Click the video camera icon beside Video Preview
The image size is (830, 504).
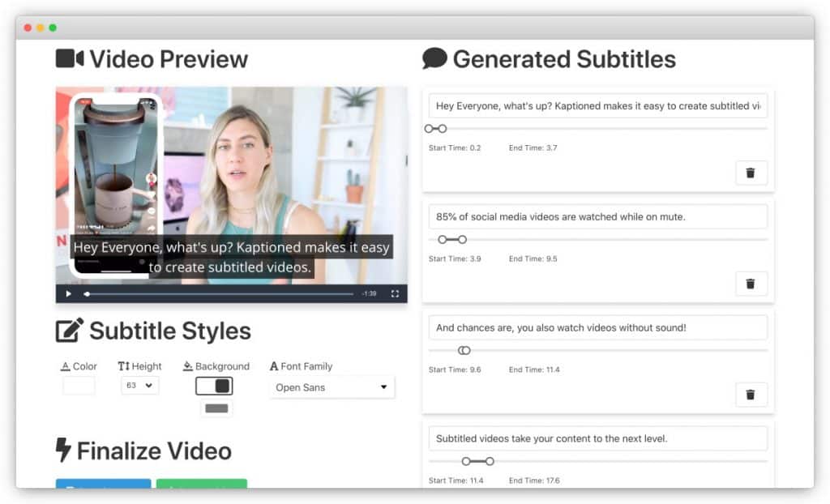[x=70, y=58]
